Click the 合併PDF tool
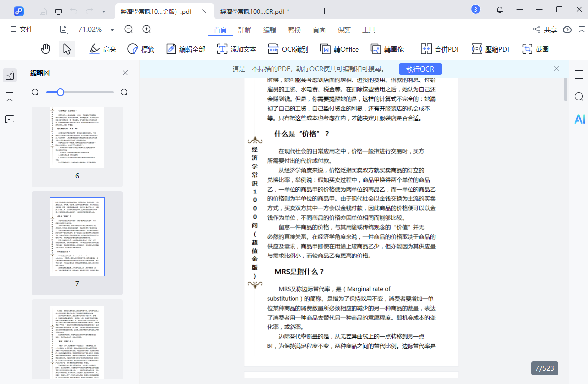The image size is (588, 384). pos(440,49)
